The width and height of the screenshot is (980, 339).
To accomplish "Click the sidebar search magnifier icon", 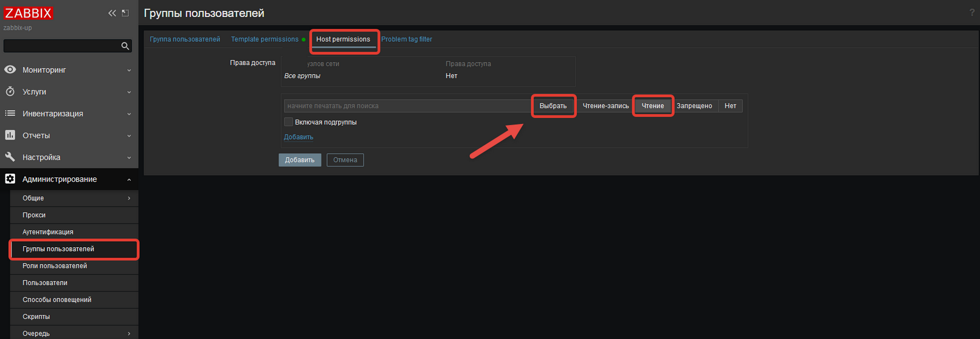I will (125, 46).
